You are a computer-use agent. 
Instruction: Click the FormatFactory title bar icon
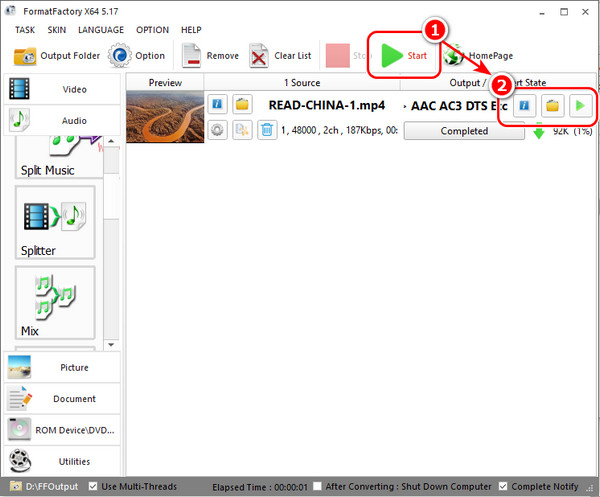(x=11, y=11)
